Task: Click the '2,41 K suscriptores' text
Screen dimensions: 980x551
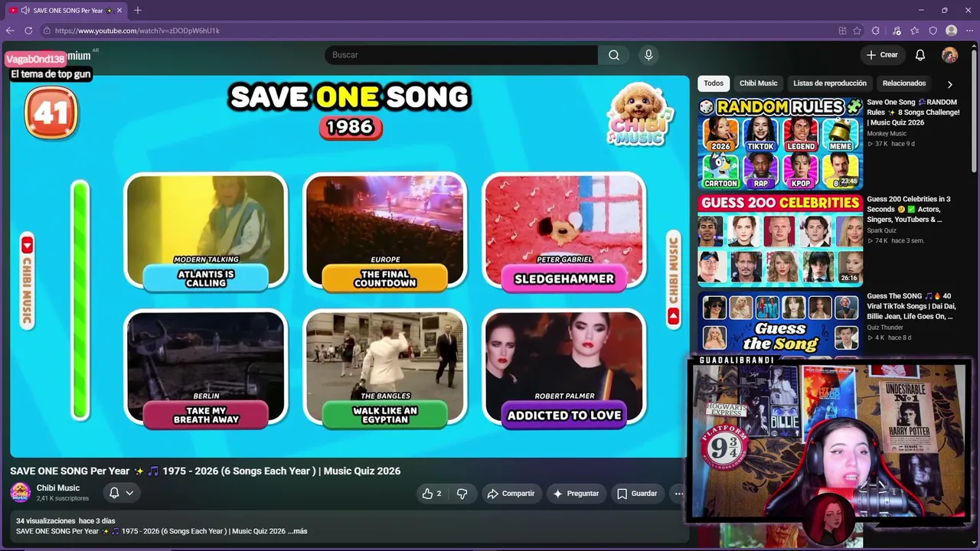Action: coord(63,498)
